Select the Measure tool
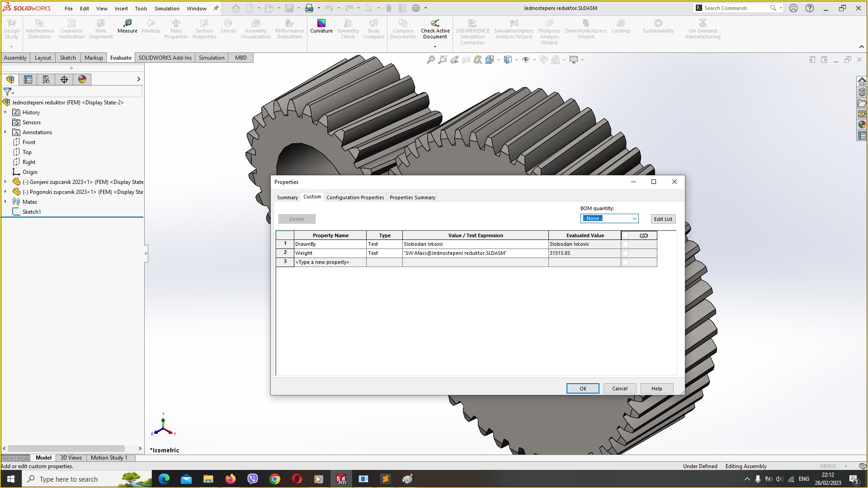868x488 pixels. click(x=127, y=26)
